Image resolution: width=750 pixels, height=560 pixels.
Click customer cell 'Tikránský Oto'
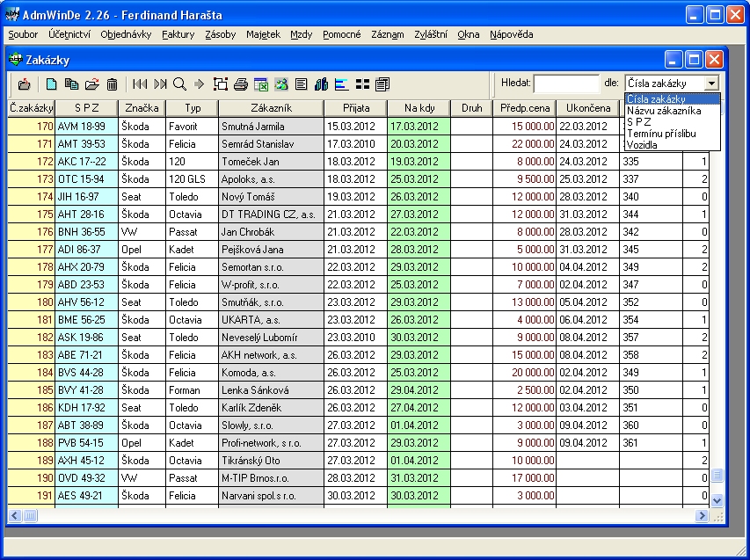(271, 461)
